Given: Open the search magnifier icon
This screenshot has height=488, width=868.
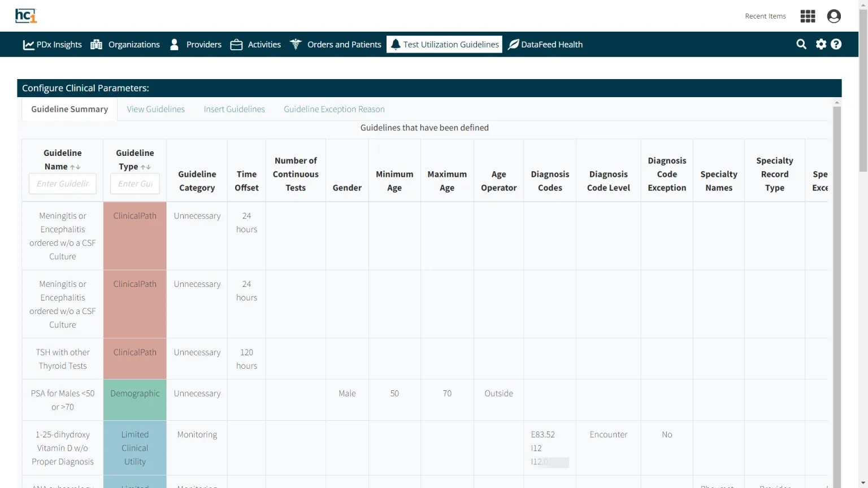Looking at the screenshot, I should point(801,44).
